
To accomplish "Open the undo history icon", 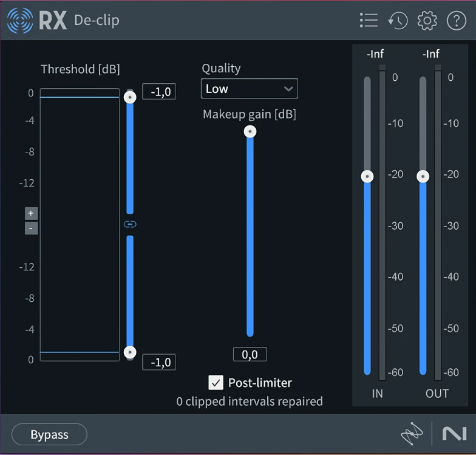I will [x=398, y=20].
